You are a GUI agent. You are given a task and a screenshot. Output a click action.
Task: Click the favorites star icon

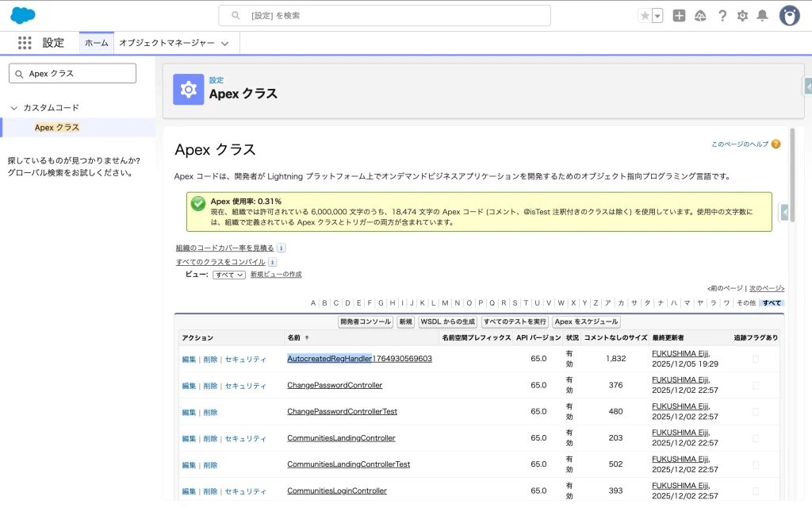tap(645, 16)
